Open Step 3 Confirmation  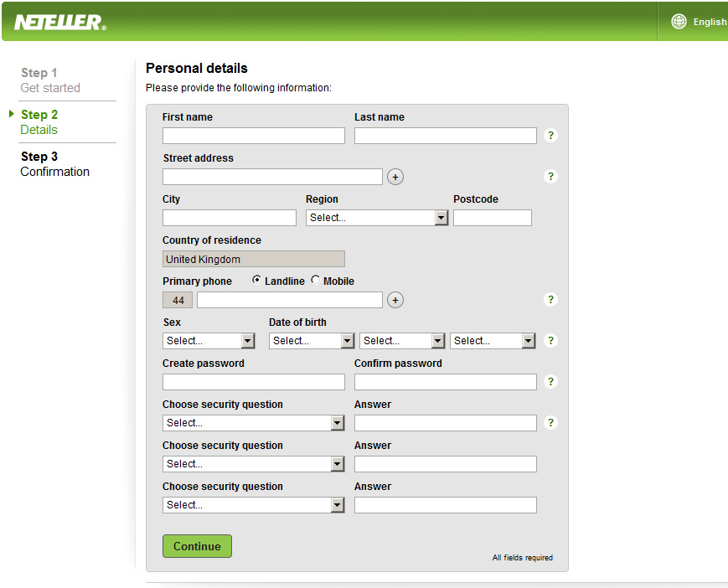[x=54, y=163]
